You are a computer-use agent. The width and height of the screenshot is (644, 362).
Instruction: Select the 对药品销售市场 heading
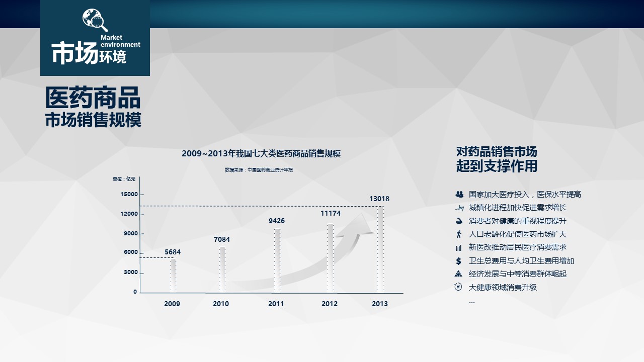496,151
